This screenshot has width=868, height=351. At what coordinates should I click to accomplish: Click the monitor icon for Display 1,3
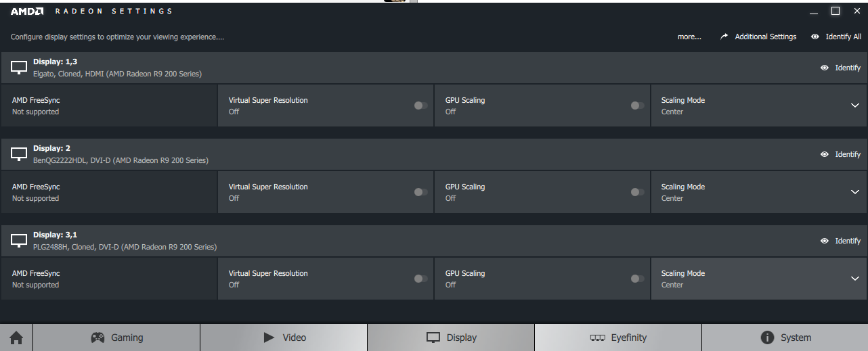point(19,68)
